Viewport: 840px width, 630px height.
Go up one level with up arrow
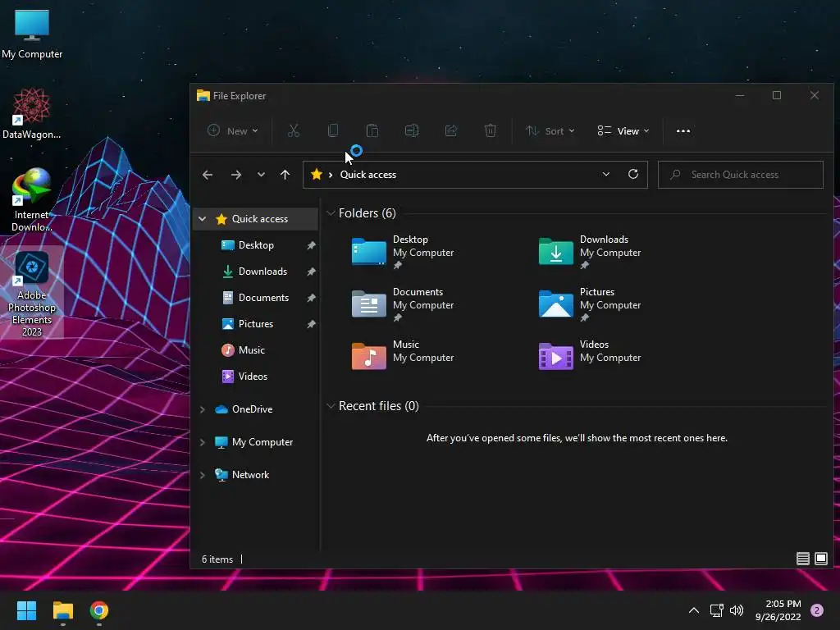coord(285,175)
